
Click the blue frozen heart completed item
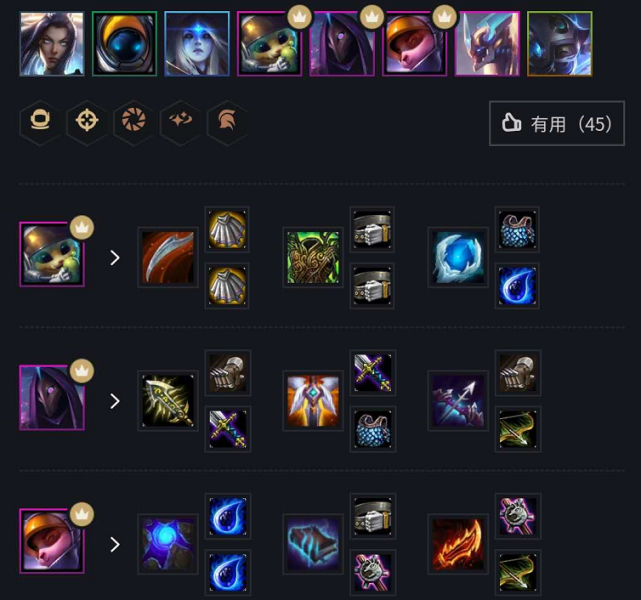[x=458, y=257]
